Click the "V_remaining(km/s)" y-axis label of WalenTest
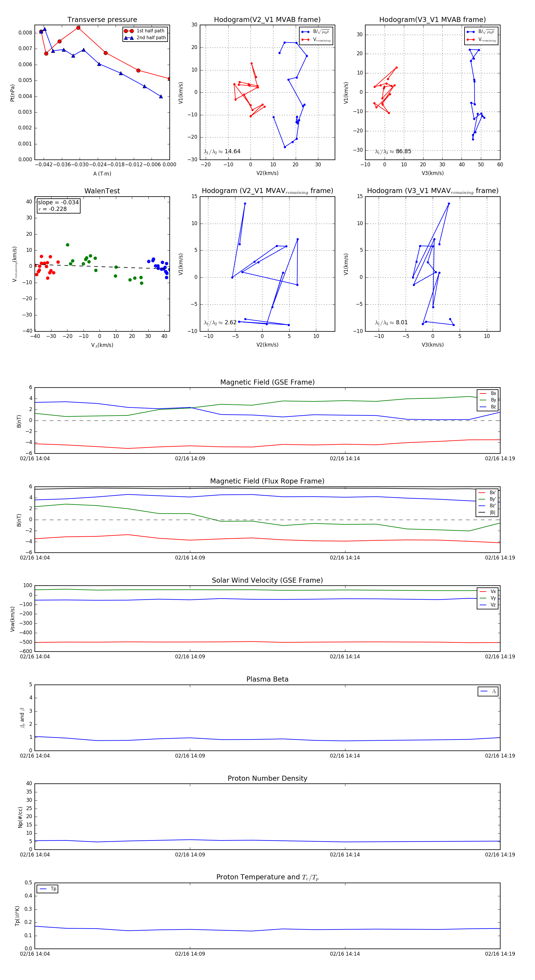This screenshot has width=535, height=980. point(15,264)
